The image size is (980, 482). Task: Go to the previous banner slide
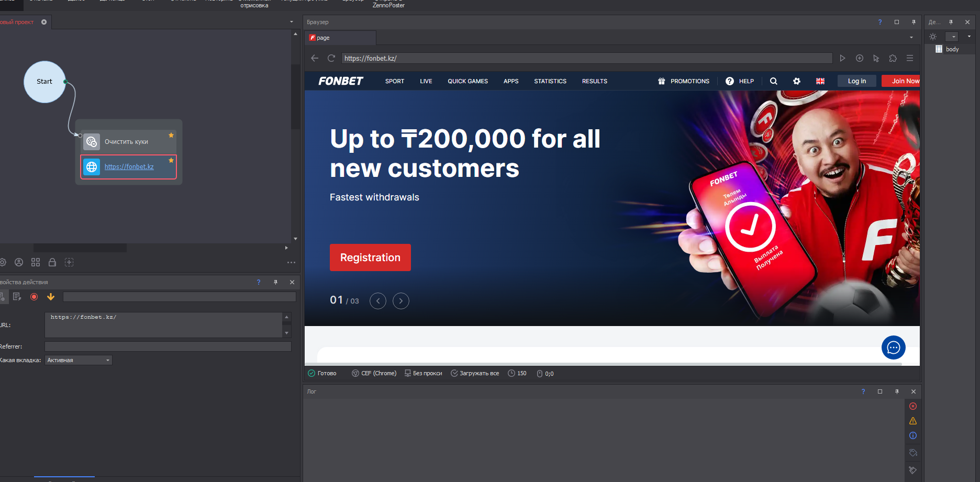coord(378,301)
